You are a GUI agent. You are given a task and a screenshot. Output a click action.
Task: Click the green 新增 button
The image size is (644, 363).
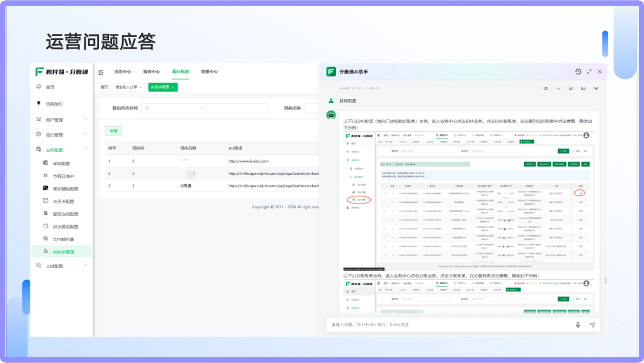click(x=113, y=131)
